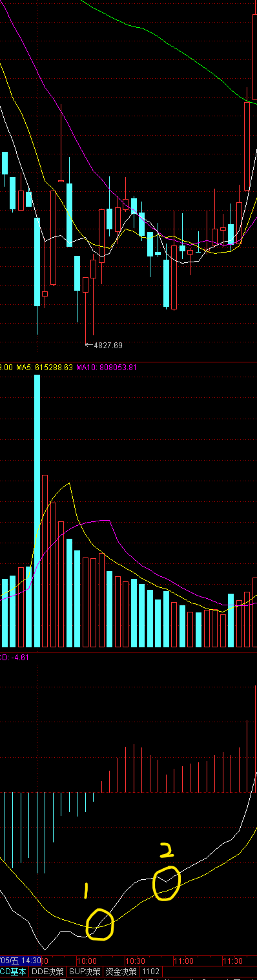This screenshot has height=980, width=257.
Task: Click the 11:00 time axis marker
Action: (183, 961)
